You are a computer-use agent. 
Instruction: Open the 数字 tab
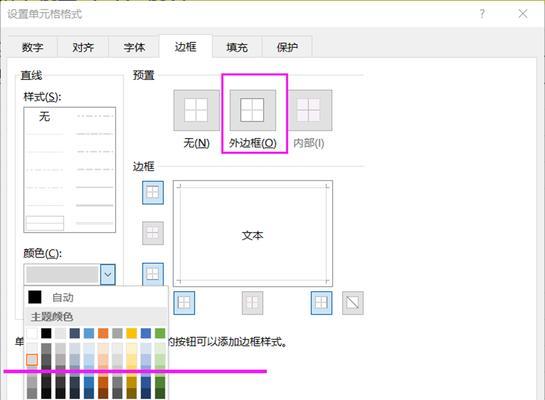[x=33, y=47]
